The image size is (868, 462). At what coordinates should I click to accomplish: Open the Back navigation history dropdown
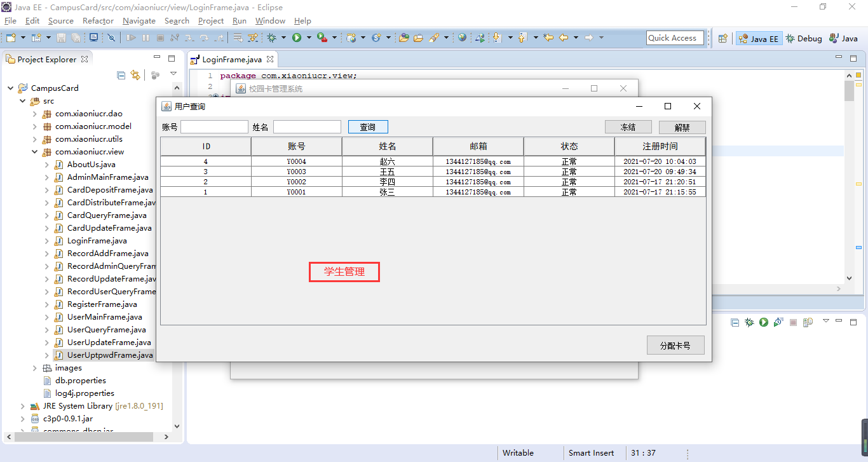(x=576, y=38)
